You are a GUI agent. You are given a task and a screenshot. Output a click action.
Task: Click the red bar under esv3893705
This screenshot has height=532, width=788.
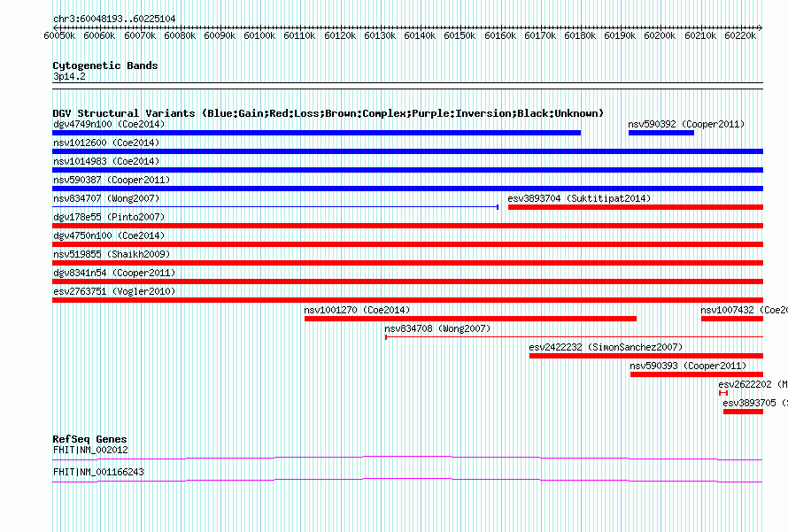[x=743, y=412]
